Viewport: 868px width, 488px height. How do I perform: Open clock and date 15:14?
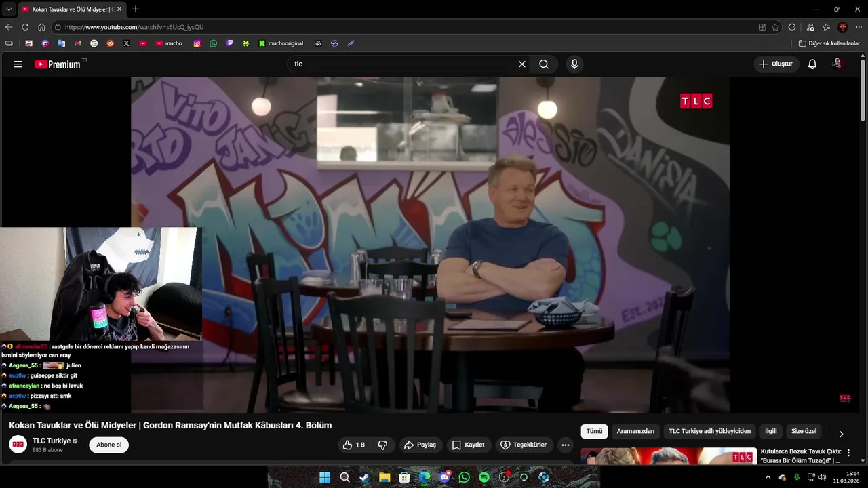click(x=847, y=477)
